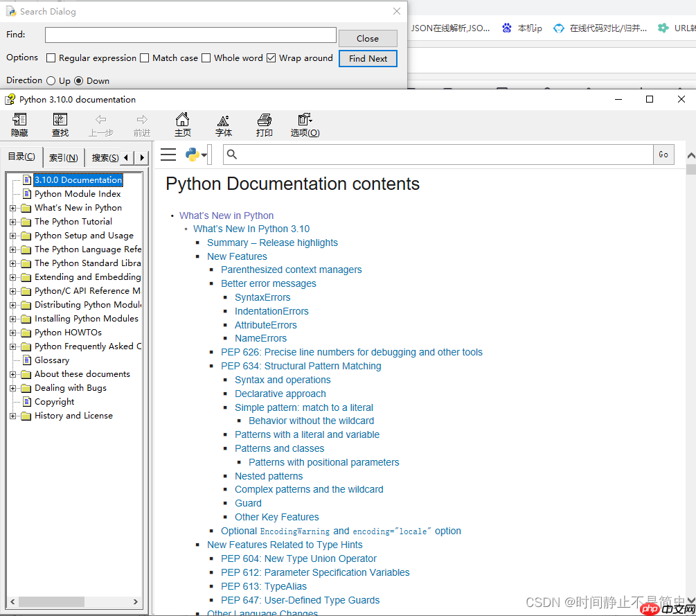Screen dimensions: 696x616
Task: Click the hamburger menu icon above content
Action: pos(168,155)
